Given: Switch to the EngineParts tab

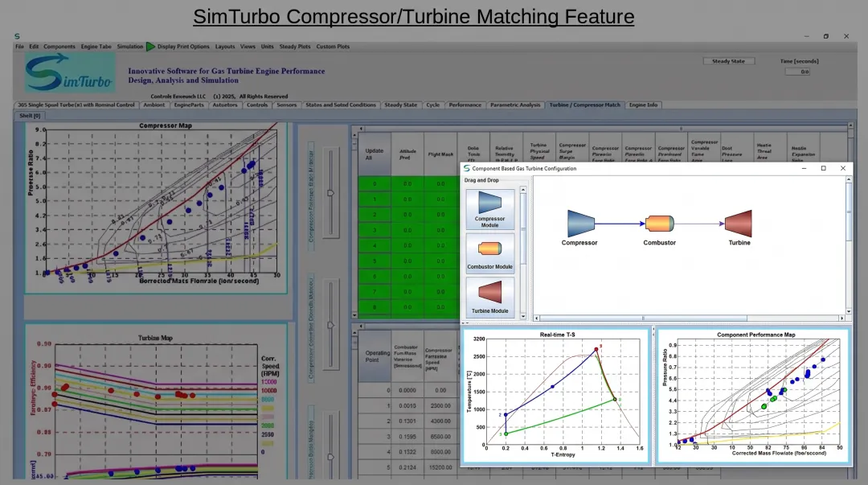Looking at the screenshot, I should tap(189, 105).
